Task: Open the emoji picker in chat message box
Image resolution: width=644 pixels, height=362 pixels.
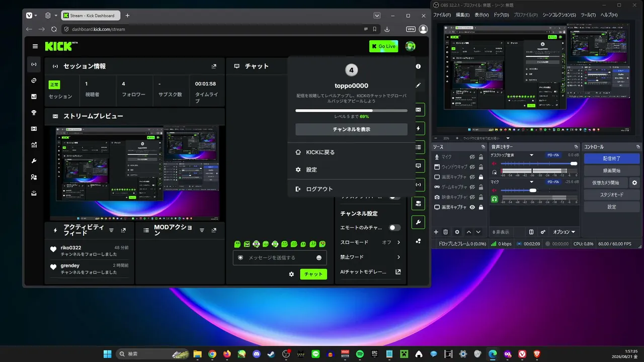Action: (x=319, y=258)
